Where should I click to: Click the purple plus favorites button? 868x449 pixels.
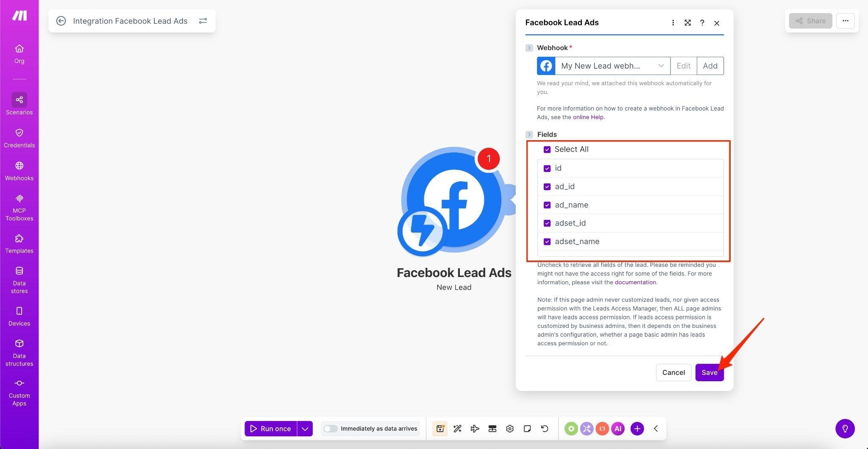click(x=637, y=429)
